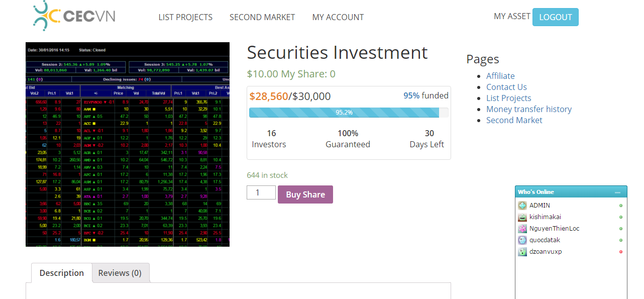The height and width of the screenshot is (299, 644).
Task: Switch to the Reviews (0) tab
Action: (120, 273)
